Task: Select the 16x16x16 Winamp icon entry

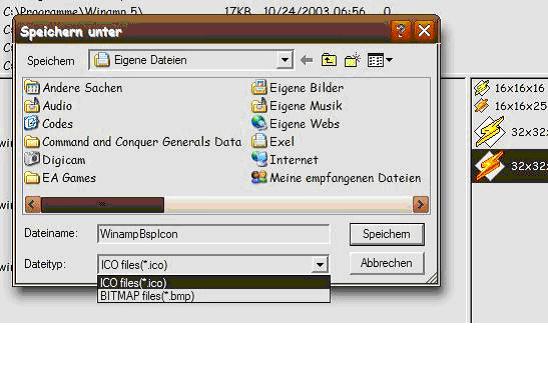Action: click(x=510, y=88)
